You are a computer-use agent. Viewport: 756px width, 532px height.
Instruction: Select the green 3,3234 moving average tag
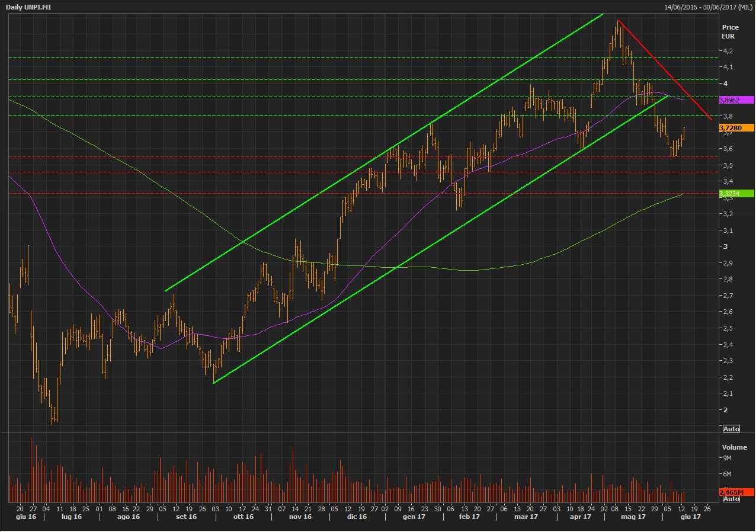tap(736, 193)
